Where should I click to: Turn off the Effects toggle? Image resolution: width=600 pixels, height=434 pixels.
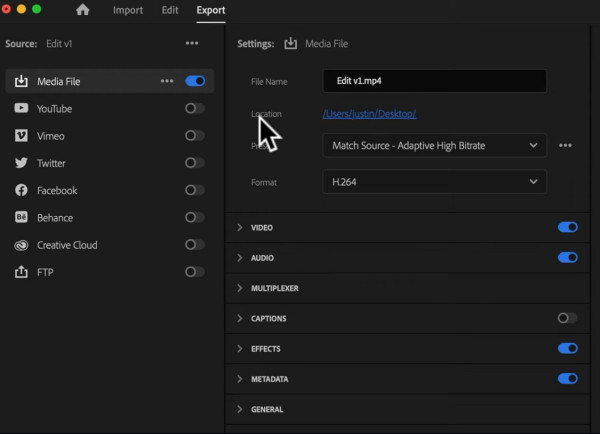[x=567, y=349]
